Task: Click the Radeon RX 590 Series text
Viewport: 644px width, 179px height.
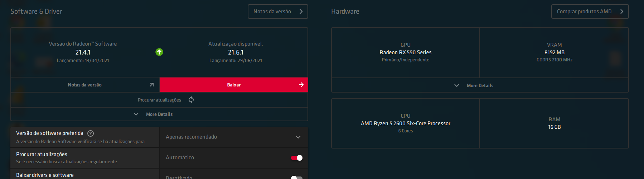Action: tap(406, 52)
